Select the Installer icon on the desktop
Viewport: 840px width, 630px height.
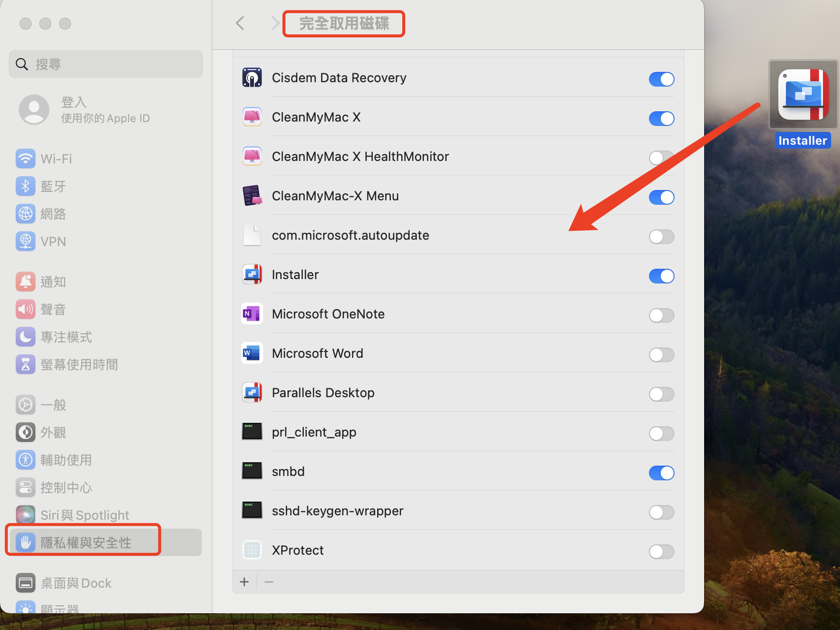pos(803,95)
